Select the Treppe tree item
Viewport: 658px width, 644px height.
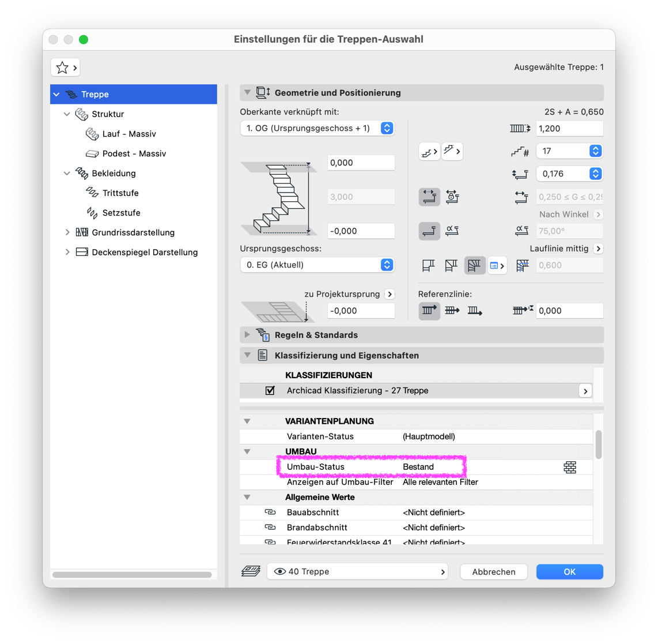(134, 94)
